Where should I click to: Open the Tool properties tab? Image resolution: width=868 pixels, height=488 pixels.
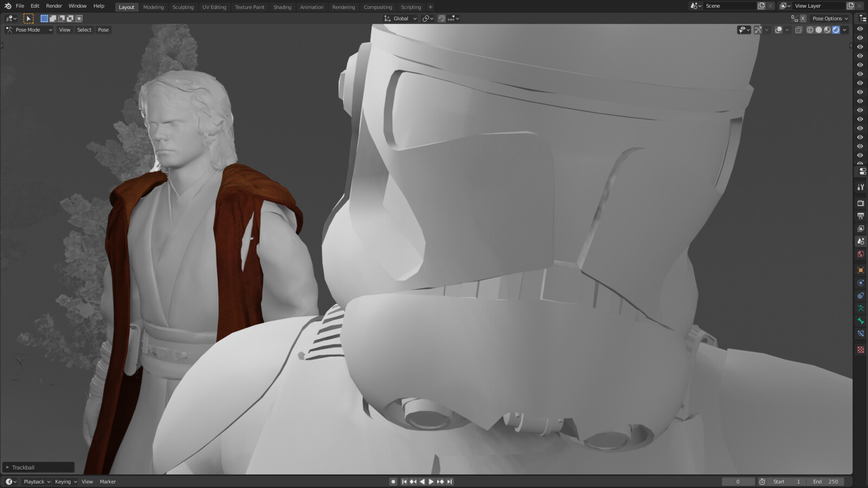tap(860, 187)
